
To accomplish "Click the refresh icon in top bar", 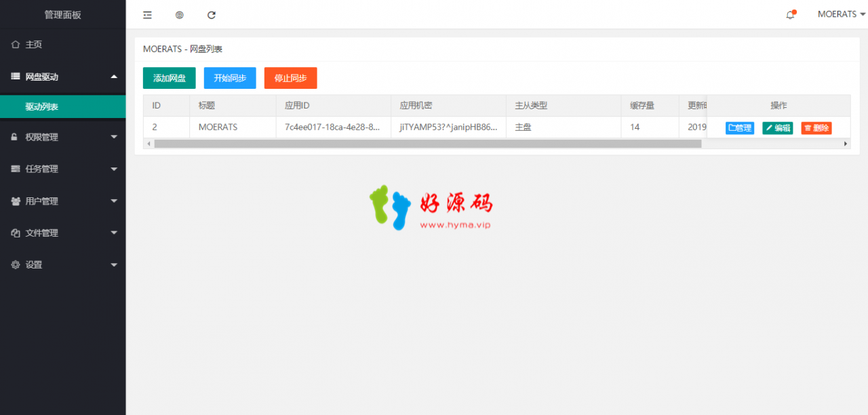I will [x=212, y=15].
